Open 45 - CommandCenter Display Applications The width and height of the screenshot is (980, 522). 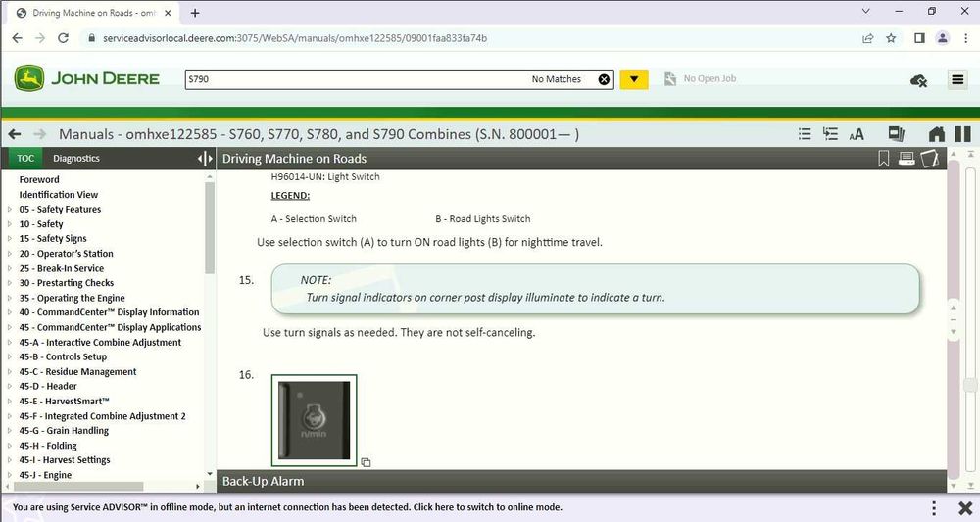[110, 327]
